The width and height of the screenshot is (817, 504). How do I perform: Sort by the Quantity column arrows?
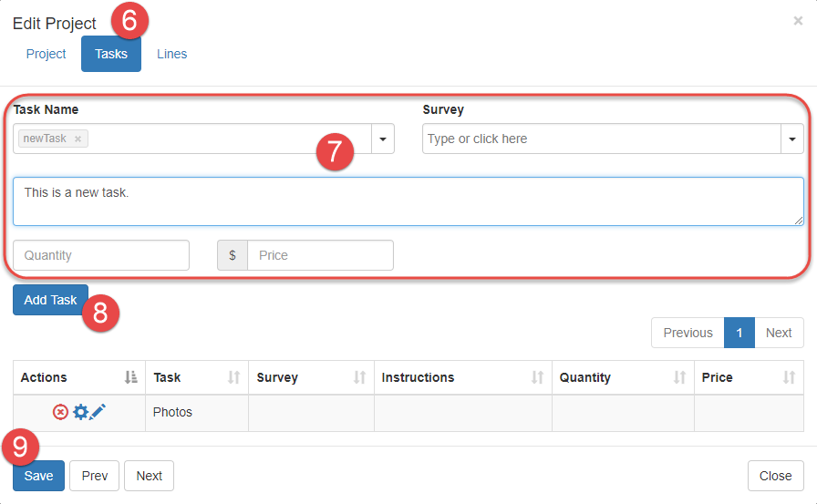(x=679, y=377)
